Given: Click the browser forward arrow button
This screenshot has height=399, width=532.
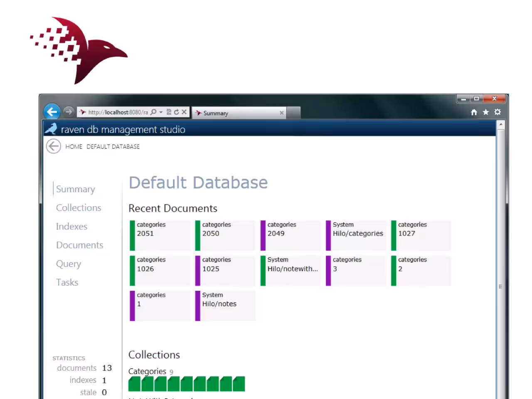Looking at the screenshot, I should [69, 112].
